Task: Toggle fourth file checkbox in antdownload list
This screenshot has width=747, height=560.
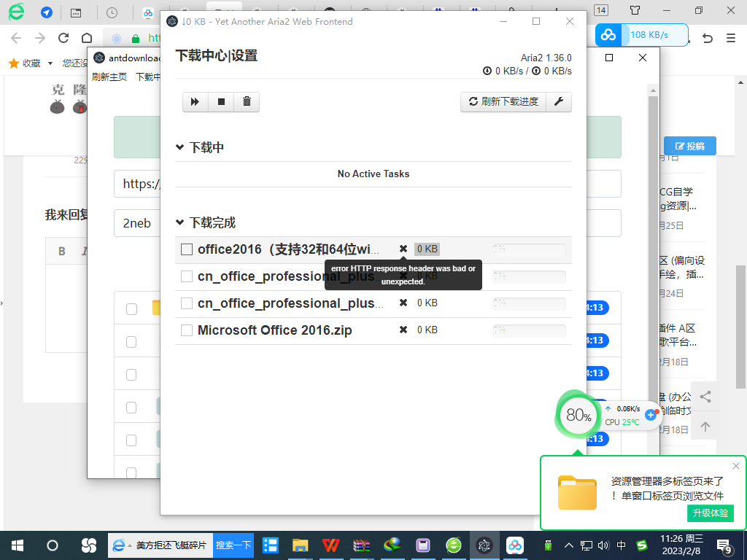Action: pos(131,408)
